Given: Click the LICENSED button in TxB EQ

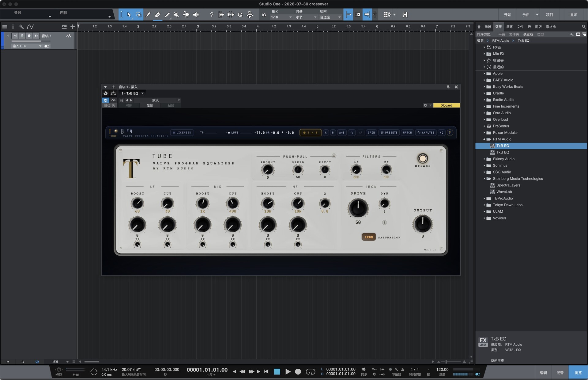Looking at the screenshot, I should click(182, 133).
